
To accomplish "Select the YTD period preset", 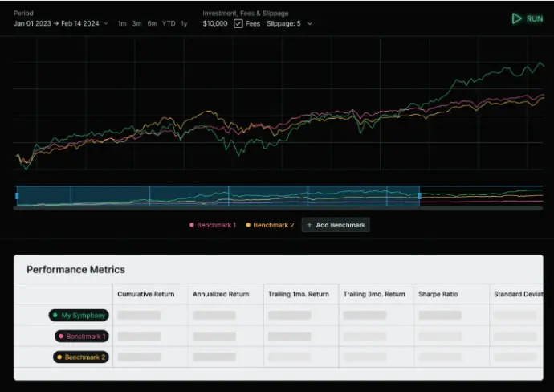I will [169, 23].
